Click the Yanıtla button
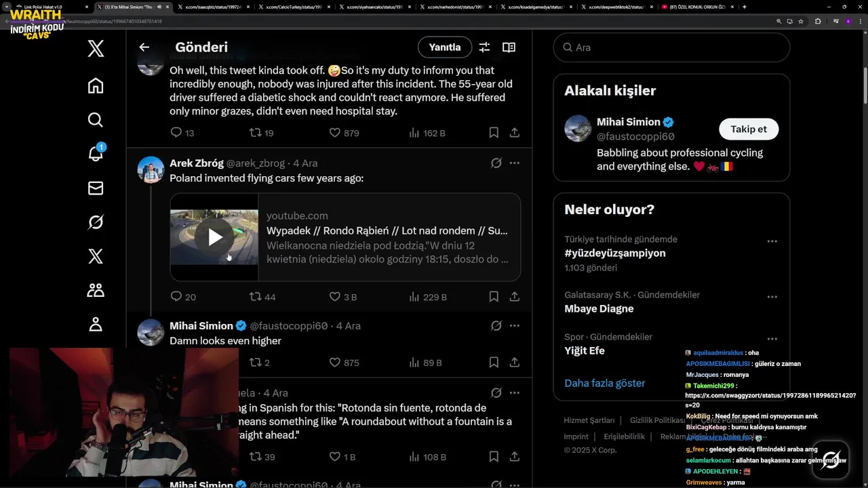The image size is (868, 488). [445, 47]
